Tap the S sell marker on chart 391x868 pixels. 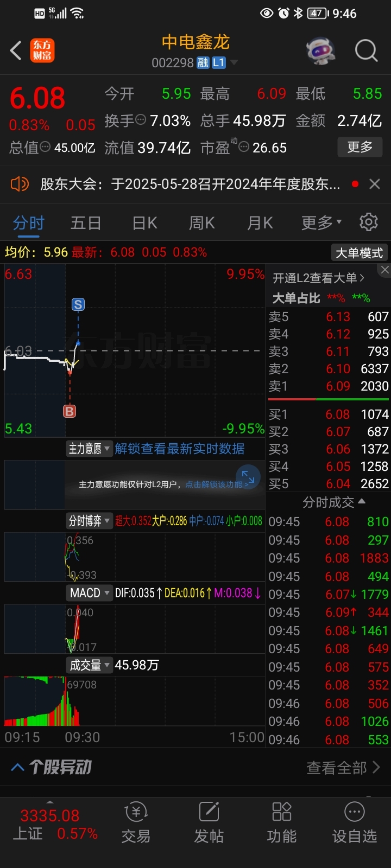(78, 304)
